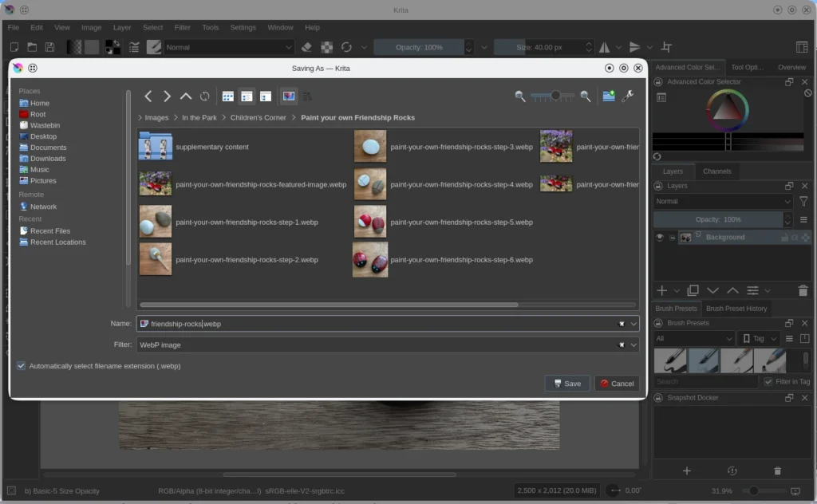Click Krita new document icon
The image size is (817, 504).
14,47
